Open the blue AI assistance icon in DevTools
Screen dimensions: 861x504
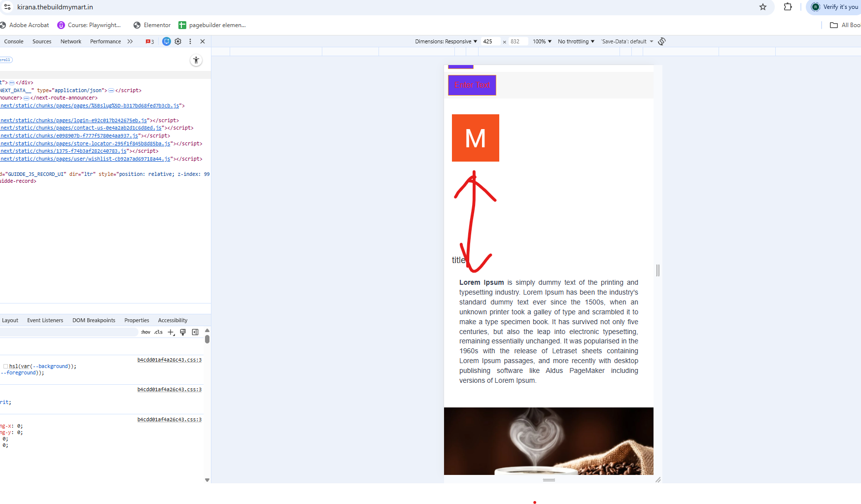coord(167,41)
